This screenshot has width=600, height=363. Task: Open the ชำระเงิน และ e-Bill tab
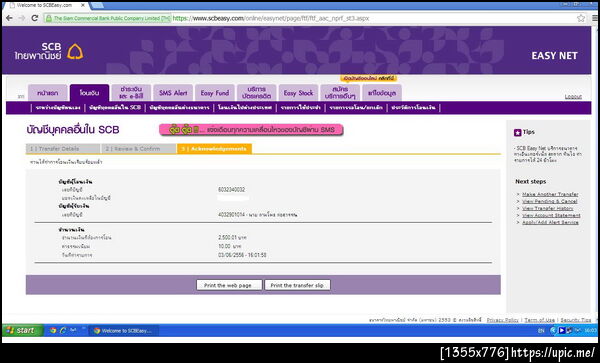131,93
